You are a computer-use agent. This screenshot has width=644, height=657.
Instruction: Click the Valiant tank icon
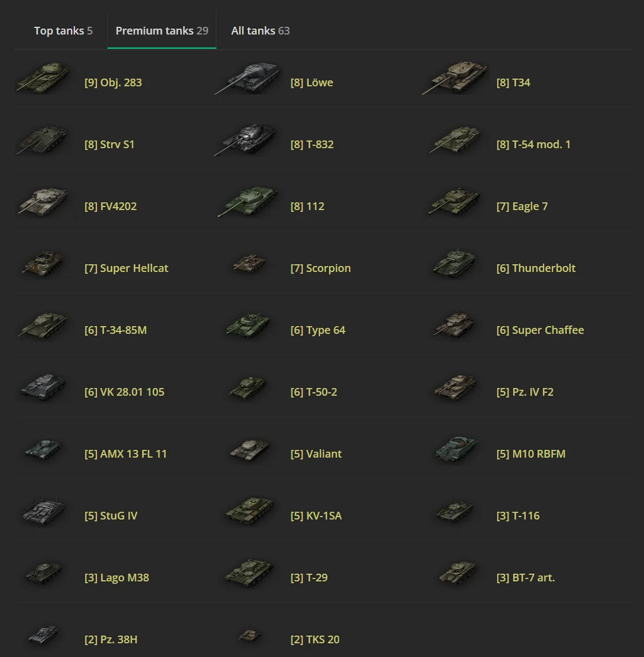249,449
